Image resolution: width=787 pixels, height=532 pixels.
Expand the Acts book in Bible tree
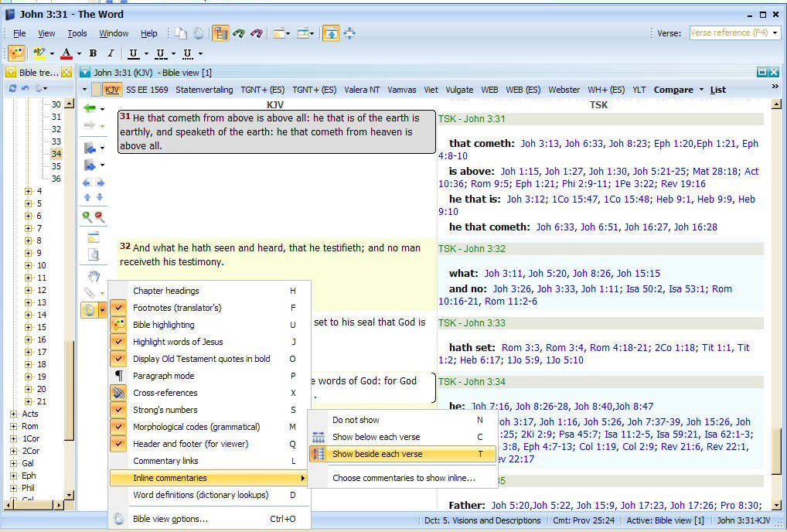(x=14, y=414)
